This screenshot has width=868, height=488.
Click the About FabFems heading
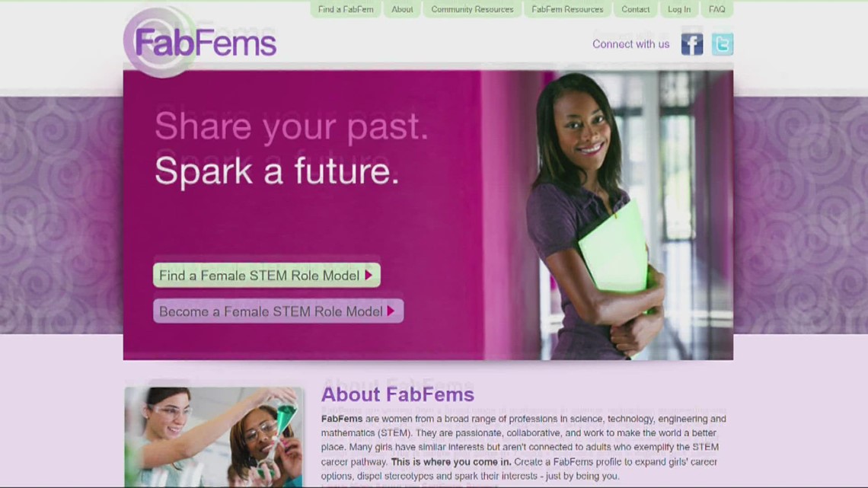(397, 394)
